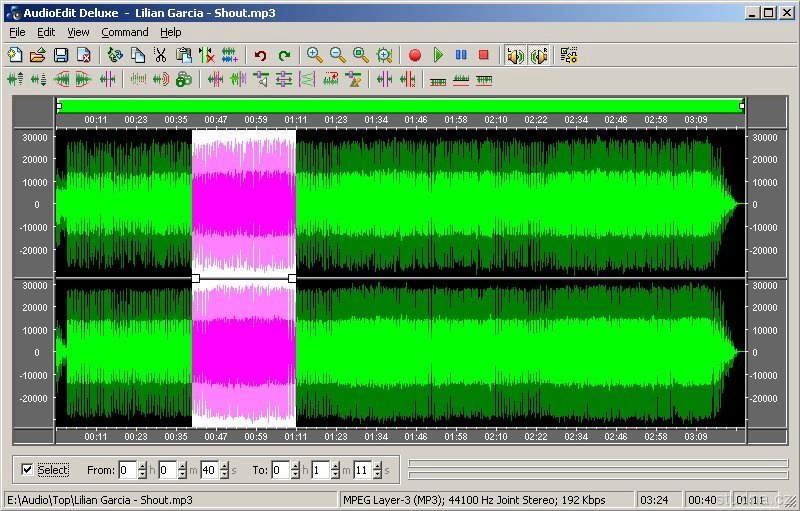Open the Help menu
This screenshot has width=800, height=511.
tap(171, 32)
